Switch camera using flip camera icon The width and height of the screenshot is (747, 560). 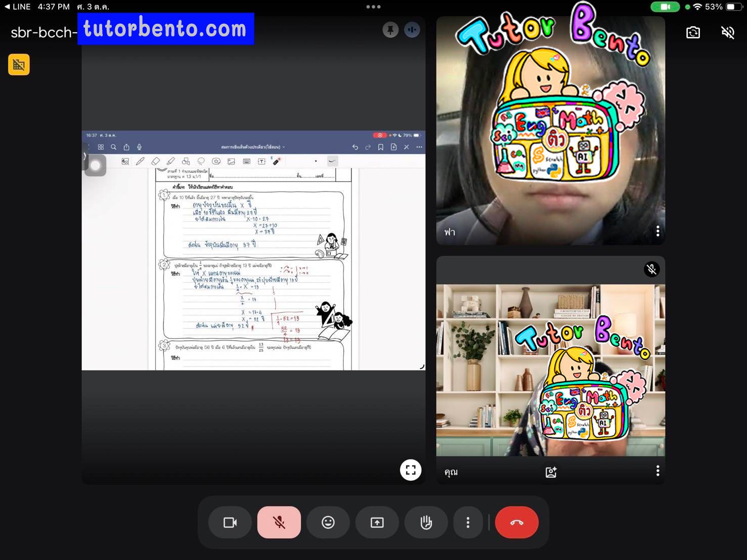click(693, 33)
